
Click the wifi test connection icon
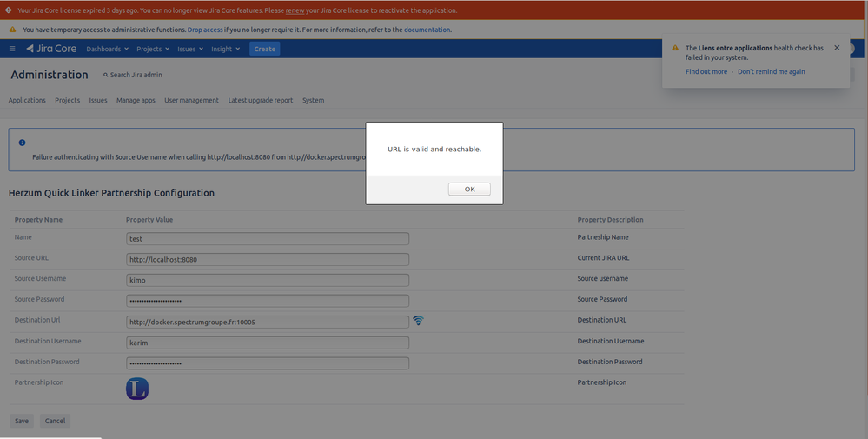pos(419,320)
